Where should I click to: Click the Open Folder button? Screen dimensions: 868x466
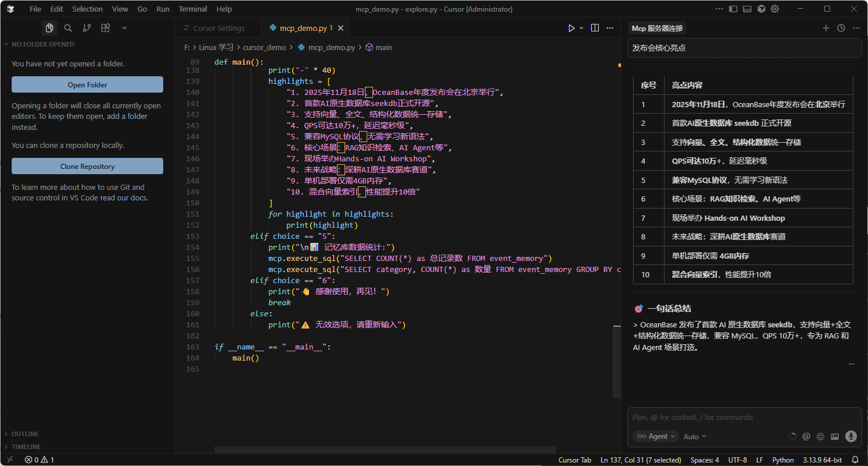87,84
